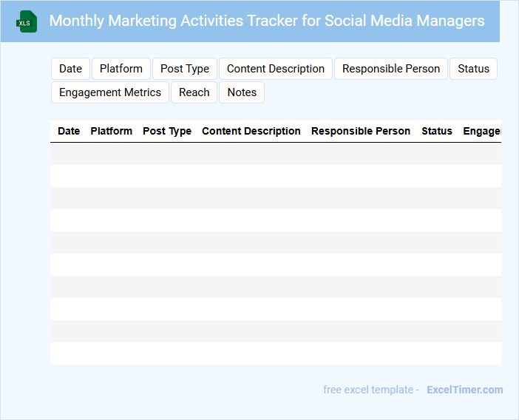Open the ExcelTimer.com link
519x420 pixels.
[x=464, y=390]
